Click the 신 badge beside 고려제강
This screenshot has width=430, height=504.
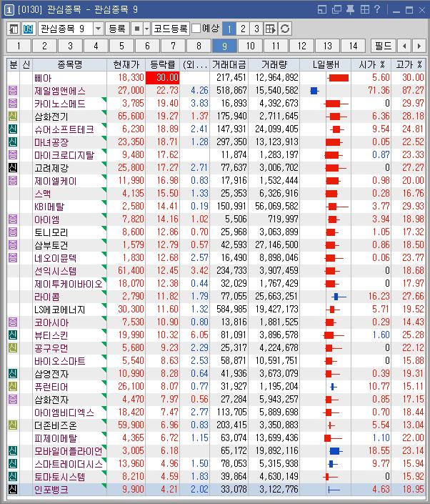tap(13, 167)
